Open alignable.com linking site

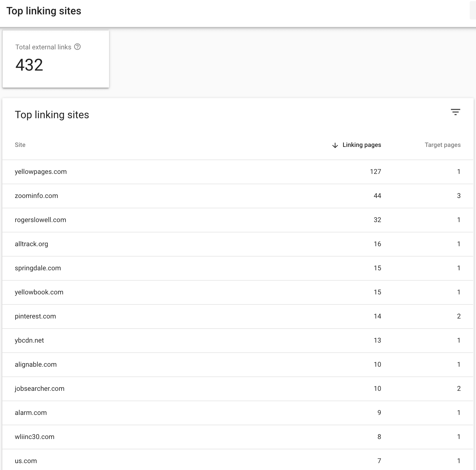[36, 364]
